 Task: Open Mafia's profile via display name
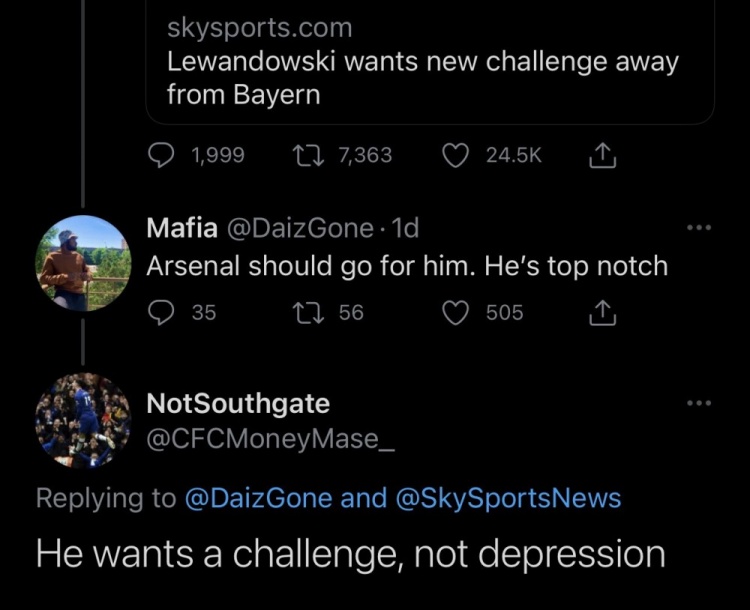pos(182,228)
